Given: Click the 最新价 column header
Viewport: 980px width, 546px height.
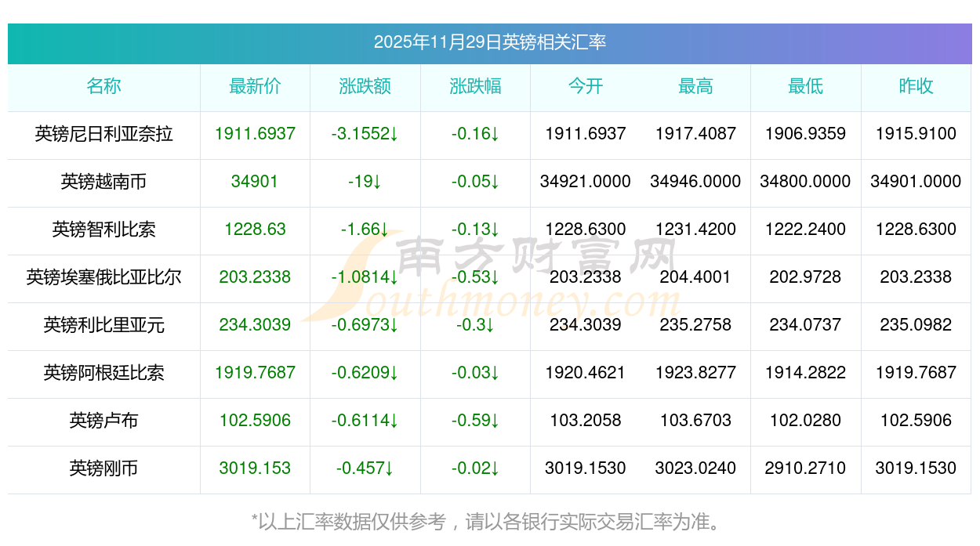Looking at the screenshot, I should 255,87.
